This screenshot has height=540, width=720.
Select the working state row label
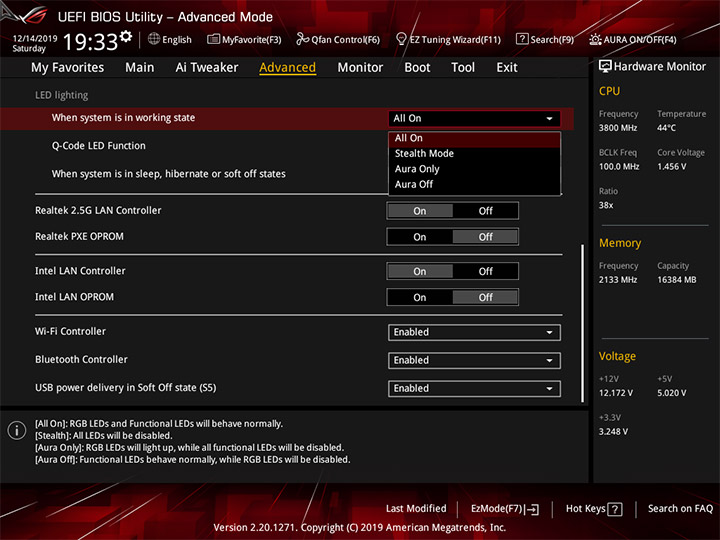click(123, 118)
